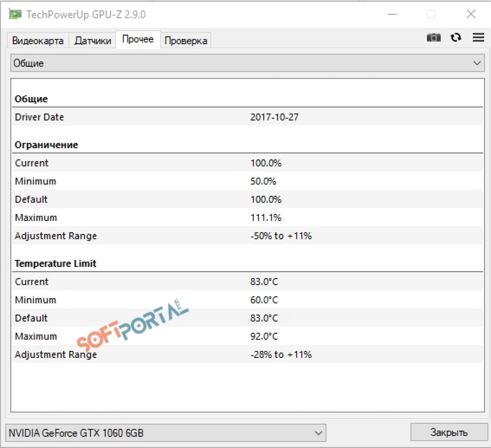Select the Minimum temperature 60.0°C

point(264,300)
